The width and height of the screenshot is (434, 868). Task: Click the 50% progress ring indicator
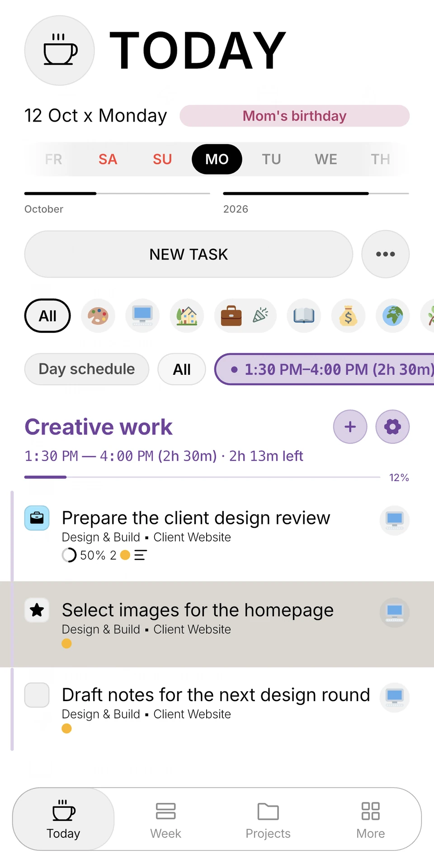69,555
